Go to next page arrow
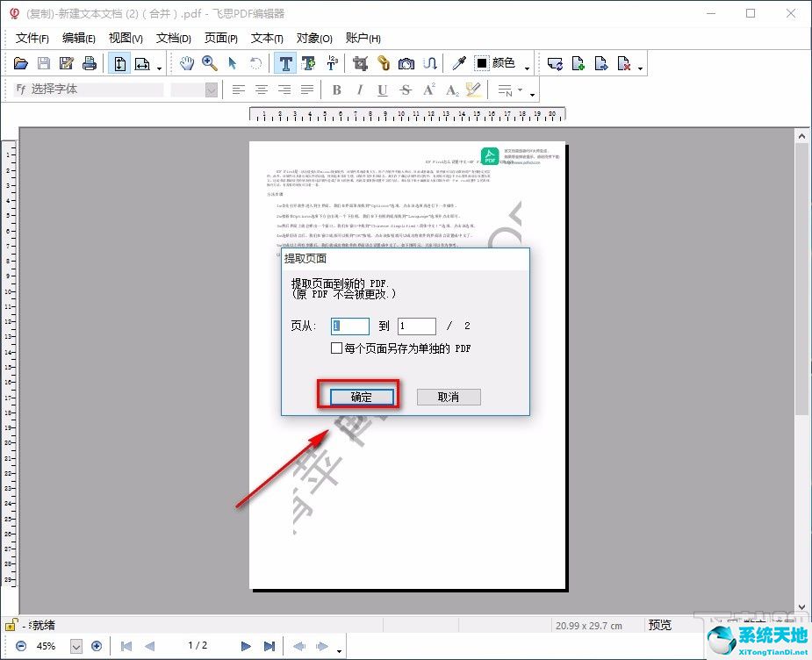The image size is (812, 660). tap(246, 646)
